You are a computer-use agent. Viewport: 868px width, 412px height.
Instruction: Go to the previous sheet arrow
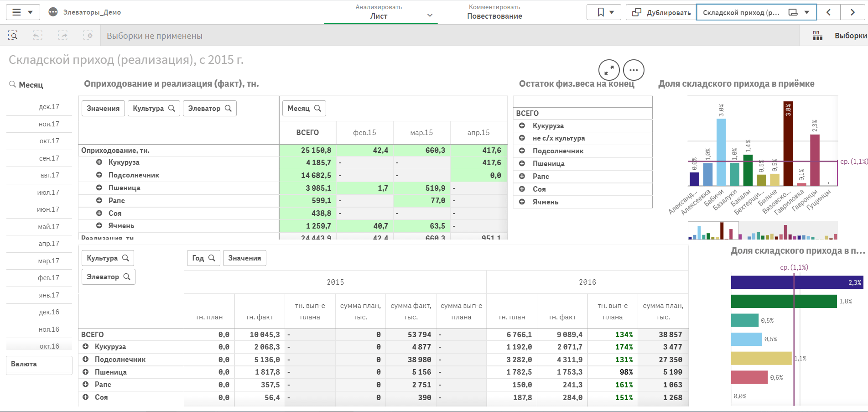tap(829, 12)
